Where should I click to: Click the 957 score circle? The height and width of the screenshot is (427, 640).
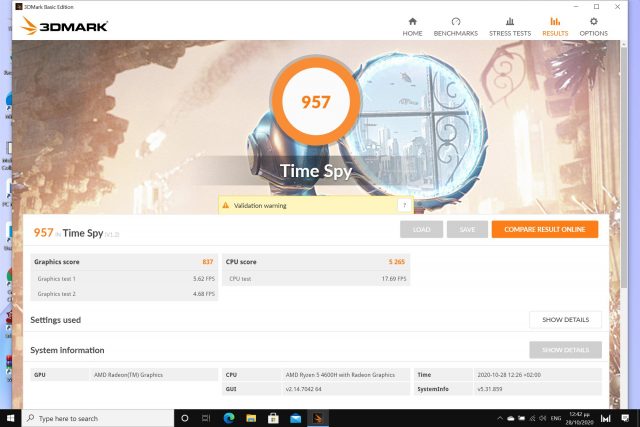[316, 102]
